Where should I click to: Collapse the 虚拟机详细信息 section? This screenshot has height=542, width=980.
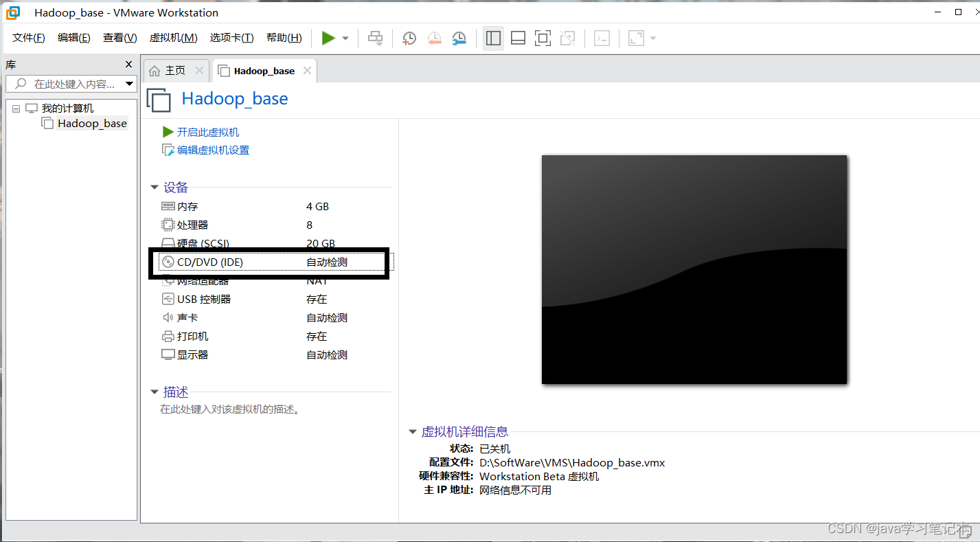point(412,432)
